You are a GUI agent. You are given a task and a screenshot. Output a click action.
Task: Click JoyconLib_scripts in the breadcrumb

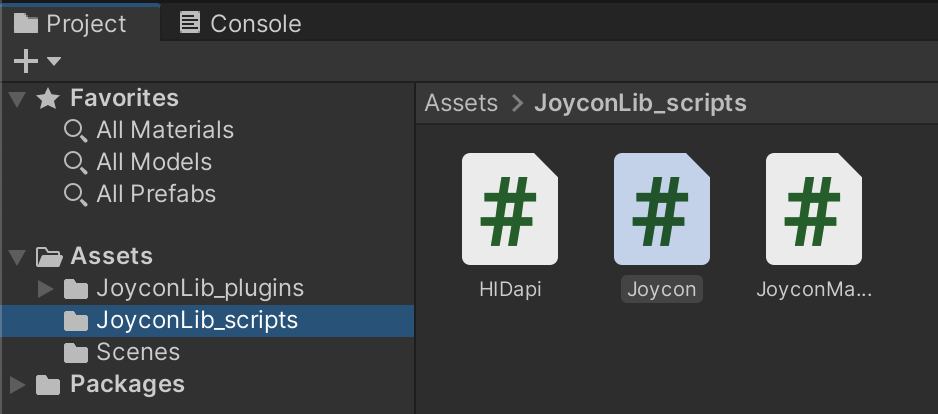640,103
